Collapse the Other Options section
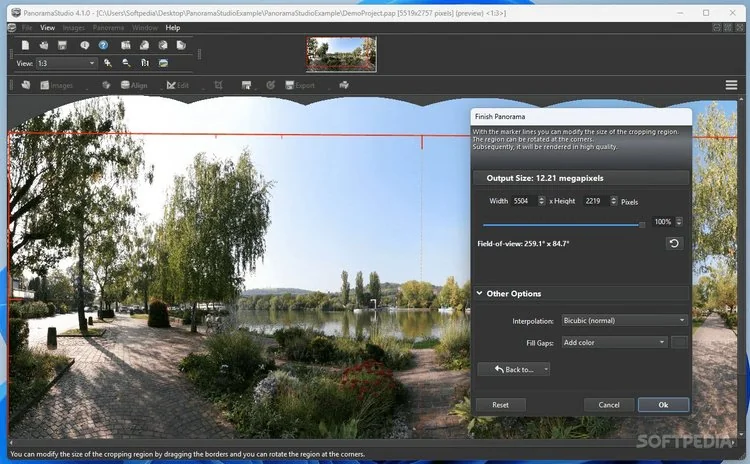 point(479,293)
